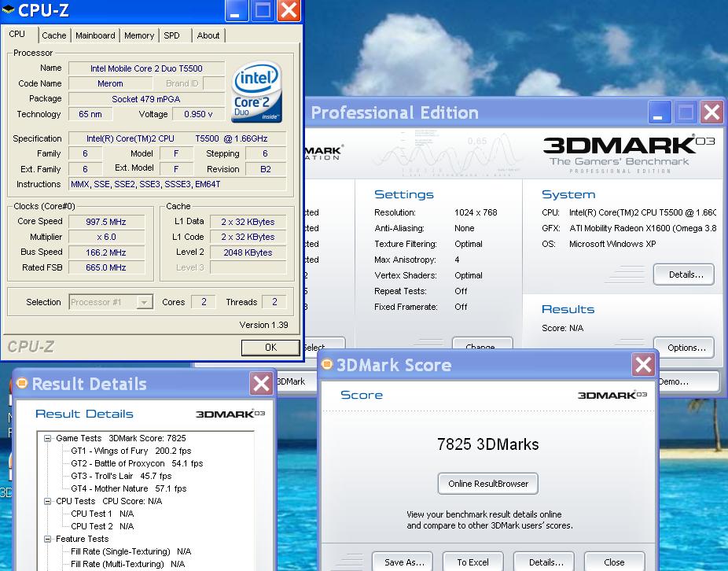Collapse the Game Tests tree node
The width and height of the screenshot is (728, 571).
tap(47, 438)
